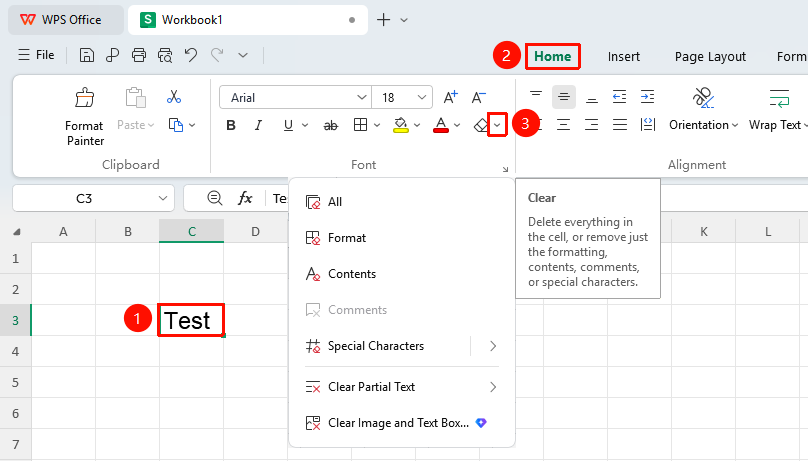Click the Save icon in quick toolbar

[87, 55]
